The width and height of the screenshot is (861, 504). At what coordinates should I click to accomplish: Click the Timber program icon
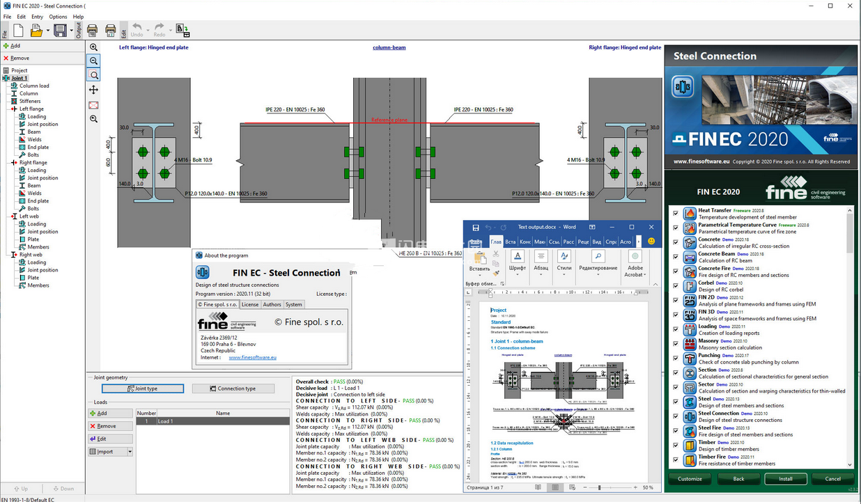[x=690, y=446]
